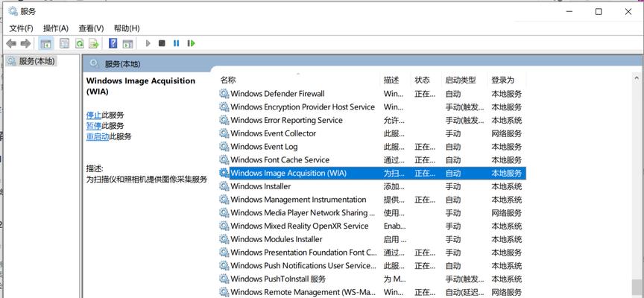Click the Export List toolbar icon
The width and height of the screenshot is (644, 298).
click(x=94, y=43)
